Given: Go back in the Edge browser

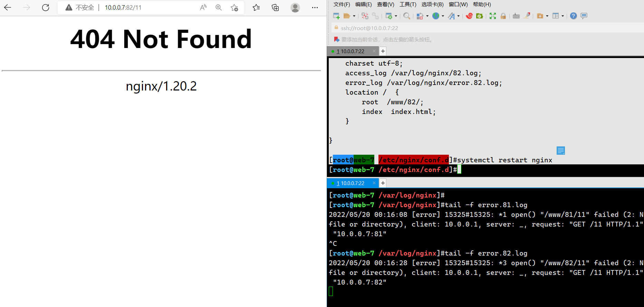Looking at the screenshot, I should [x=8, y=8].
